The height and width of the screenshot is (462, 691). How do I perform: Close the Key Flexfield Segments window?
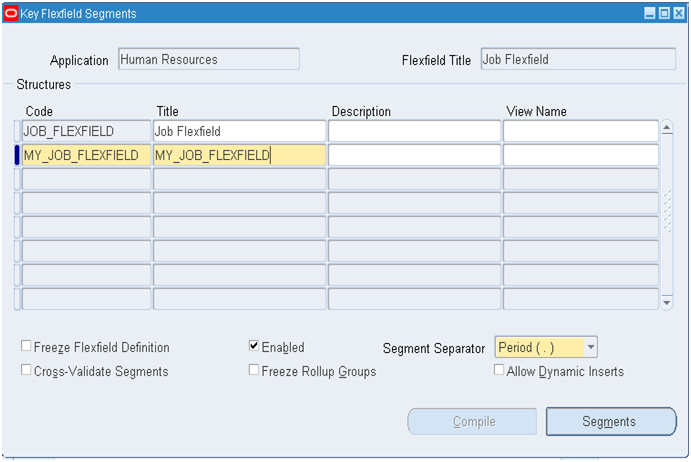(678, 14)
